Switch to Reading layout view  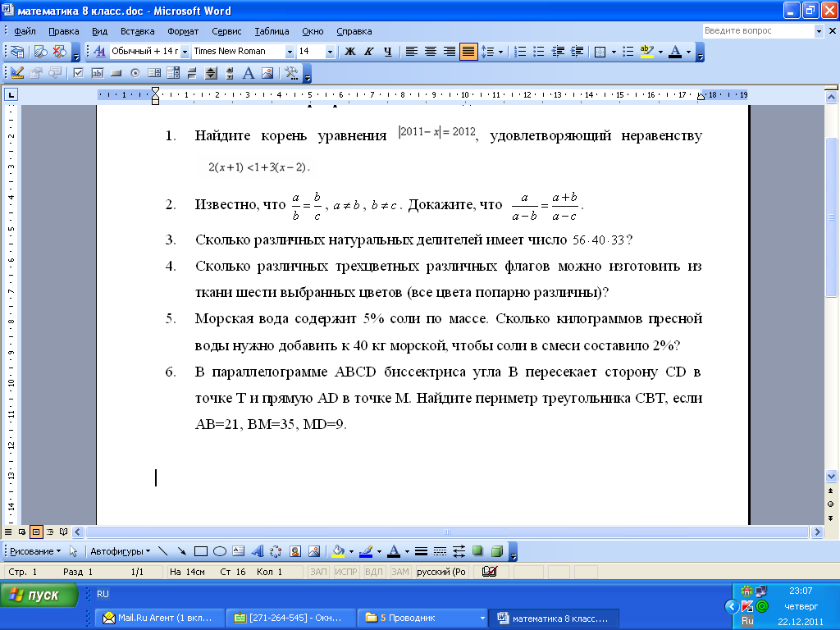tap(64, 532)
